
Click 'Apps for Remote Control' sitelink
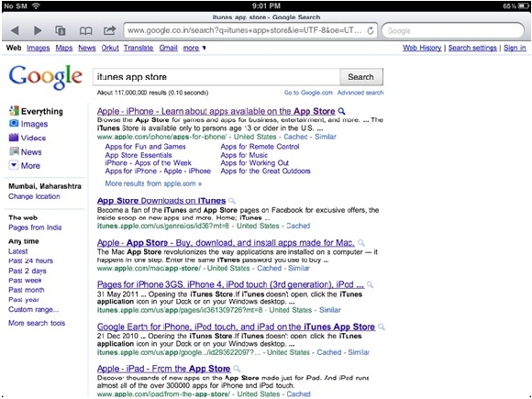click(x=260, y=147)
